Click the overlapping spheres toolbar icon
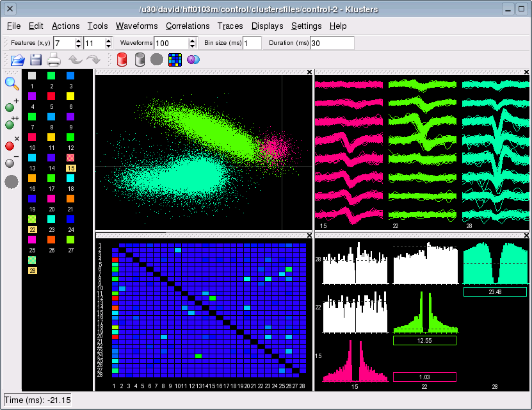Image resolution: width=532 pixels, height=410 pixels. (193, 60)
